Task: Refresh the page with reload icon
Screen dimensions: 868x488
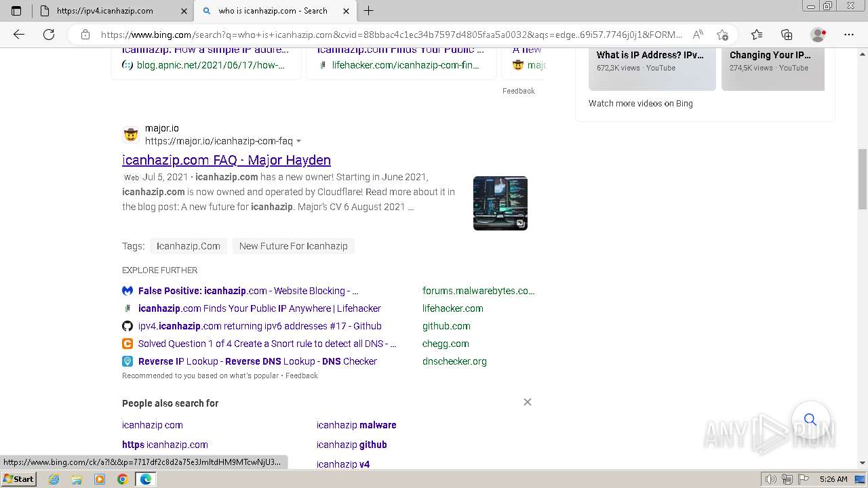Action: [49, 35]
